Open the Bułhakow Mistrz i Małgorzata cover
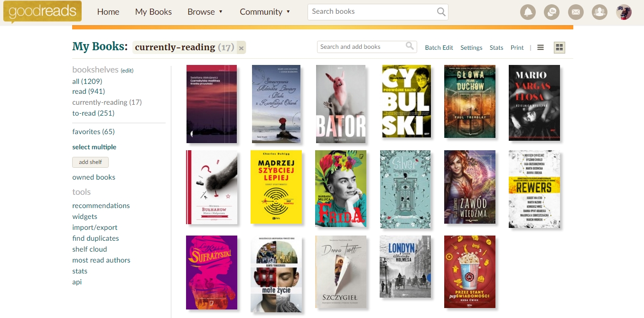The image size is (644, 318). click(212, 187)
